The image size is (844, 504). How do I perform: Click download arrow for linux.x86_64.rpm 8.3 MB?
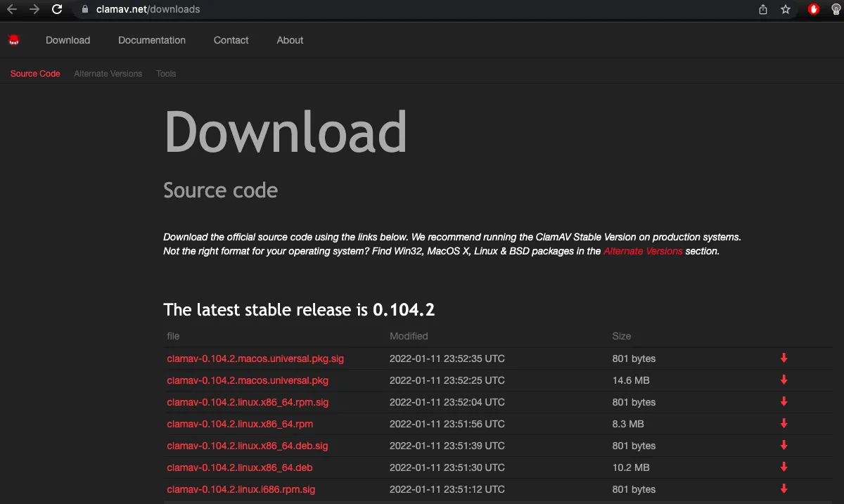pos(784,424)
